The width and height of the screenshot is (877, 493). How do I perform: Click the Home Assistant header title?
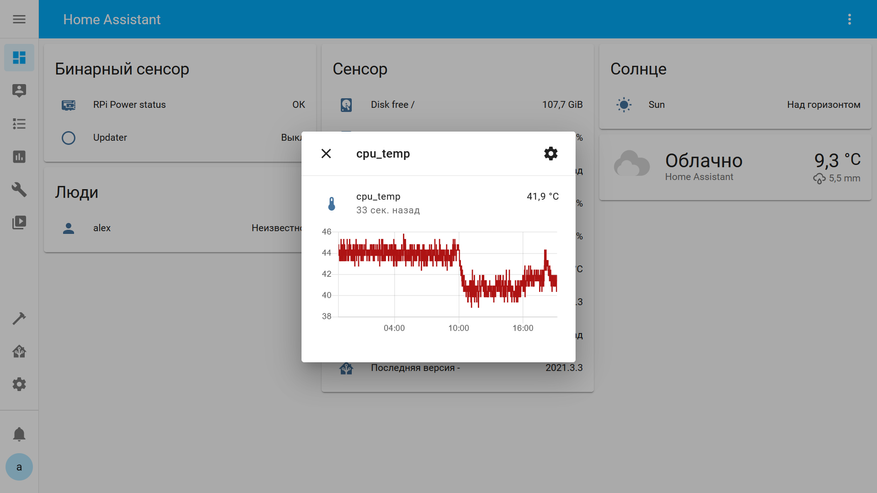(111, 20)
